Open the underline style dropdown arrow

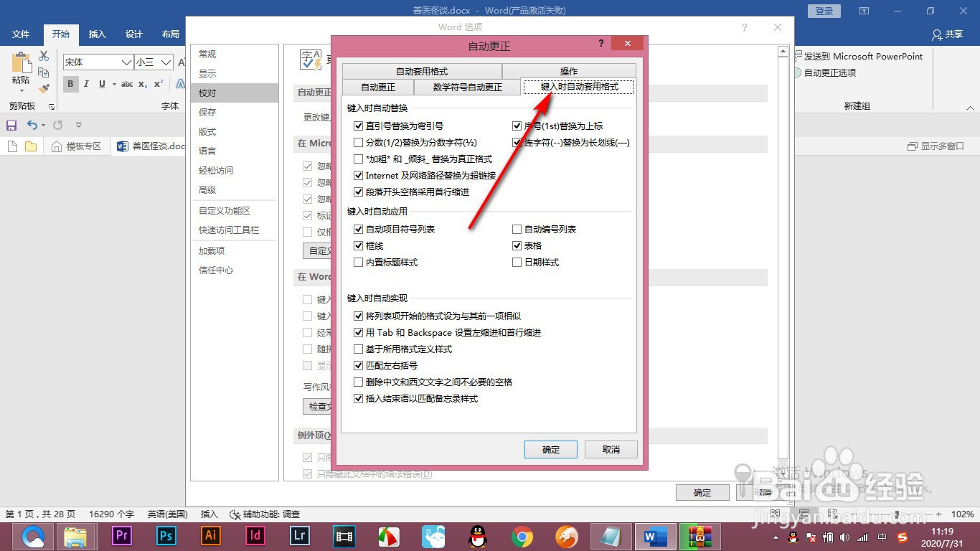[113, 84]
